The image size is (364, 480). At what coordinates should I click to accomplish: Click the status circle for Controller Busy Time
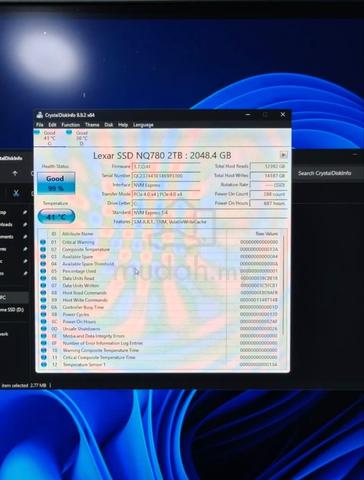click(x=43, y=307)
